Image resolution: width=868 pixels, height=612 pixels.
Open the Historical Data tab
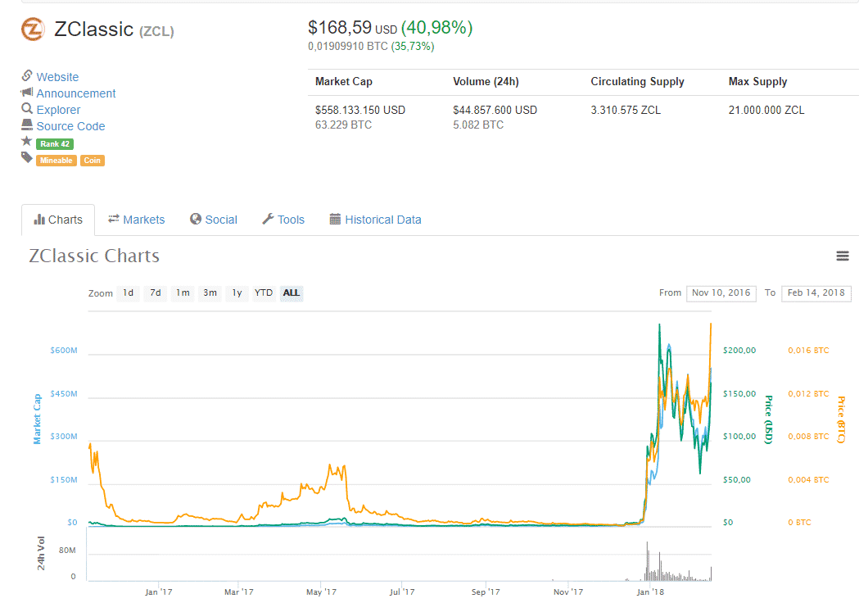(375, 220)
